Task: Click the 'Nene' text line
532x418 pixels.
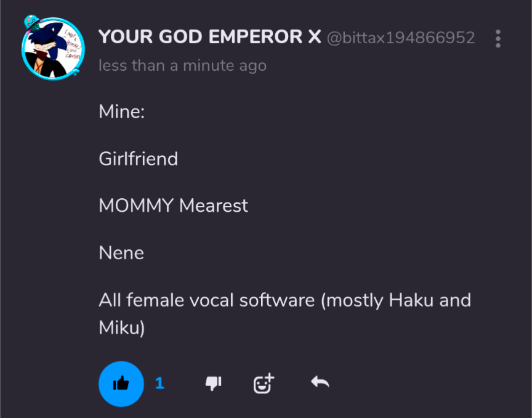Action: point(121,253)
